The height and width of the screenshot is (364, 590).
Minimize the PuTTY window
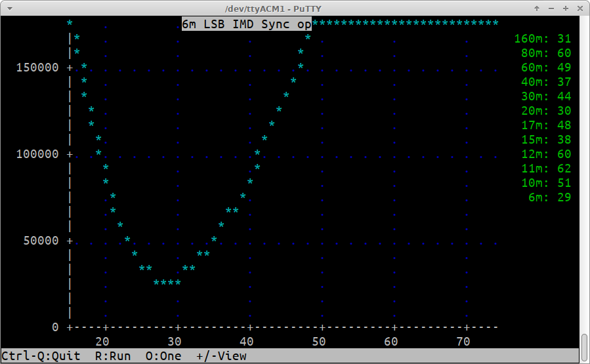point(551,8)
